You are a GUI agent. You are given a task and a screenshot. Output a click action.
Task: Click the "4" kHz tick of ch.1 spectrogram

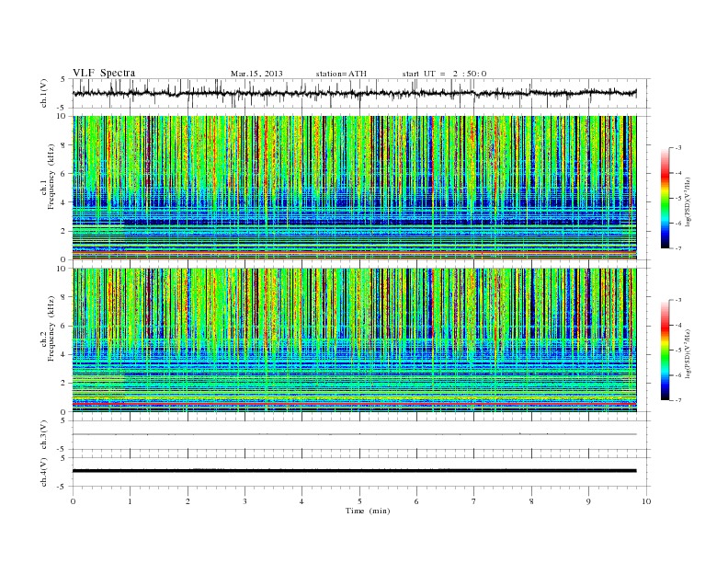[x=64, y=202]
